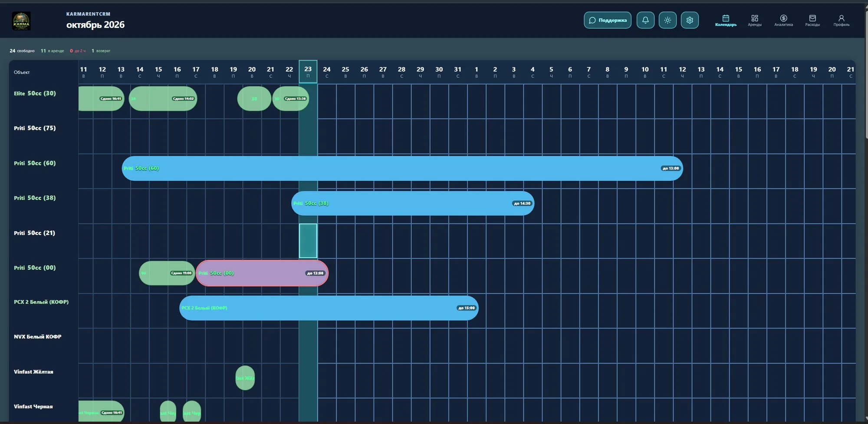
Task: Open PCX 2 Белый (КОФР) booking bar
Action: pyautogui.click(x=329, y=308)
